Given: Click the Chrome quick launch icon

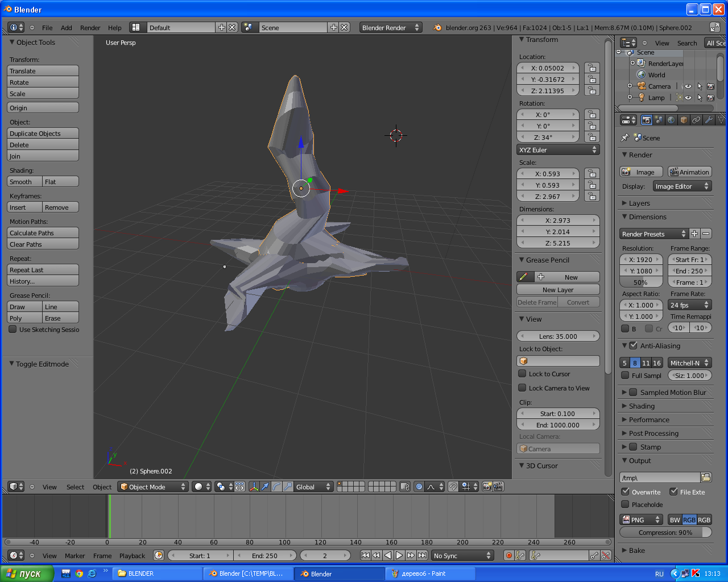Looking at the screenshot, I should click(79, 573).
